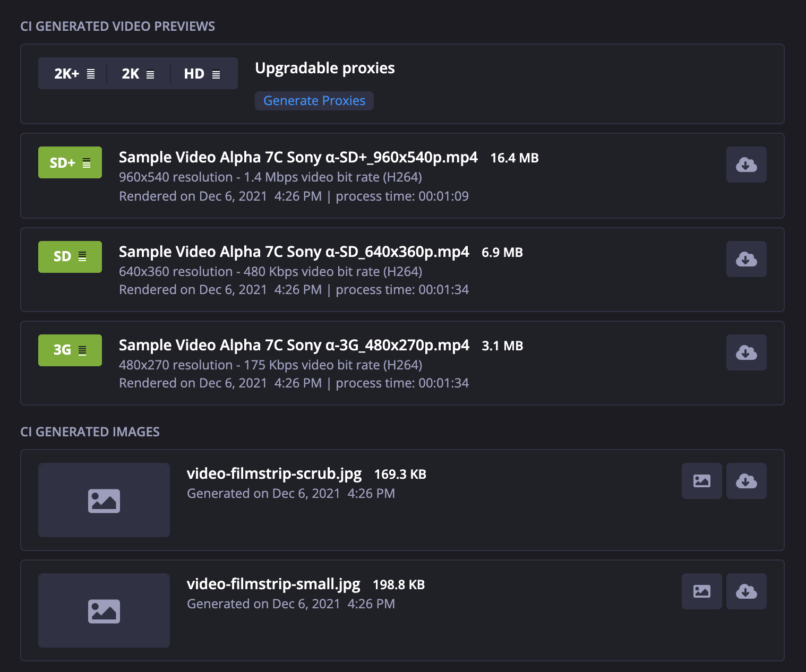806x672 pixels.
Task: Open the video-filmstrip-scrub.jpg thumbnail placeholder
Action: 104,500
